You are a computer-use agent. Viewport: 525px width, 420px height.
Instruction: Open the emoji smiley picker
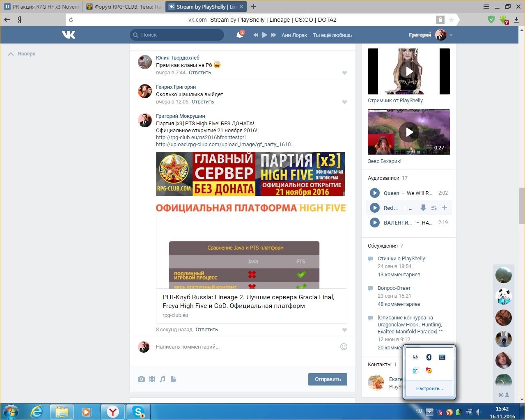(344, 347)
